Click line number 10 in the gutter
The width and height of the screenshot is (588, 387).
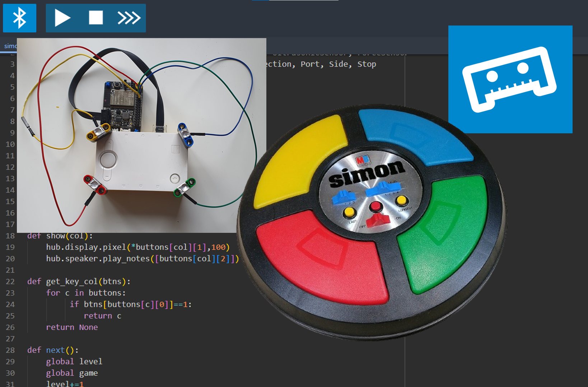[10, 144]
